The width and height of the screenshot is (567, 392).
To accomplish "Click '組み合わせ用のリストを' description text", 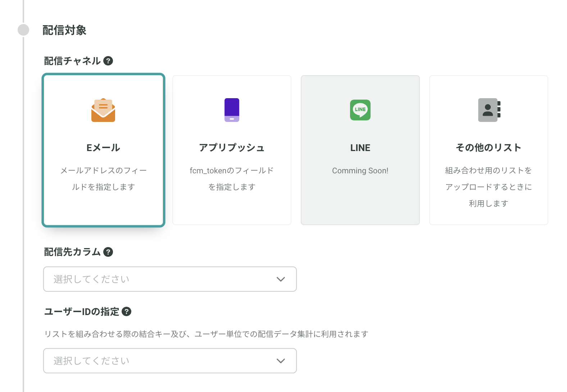I will point(489,170).
